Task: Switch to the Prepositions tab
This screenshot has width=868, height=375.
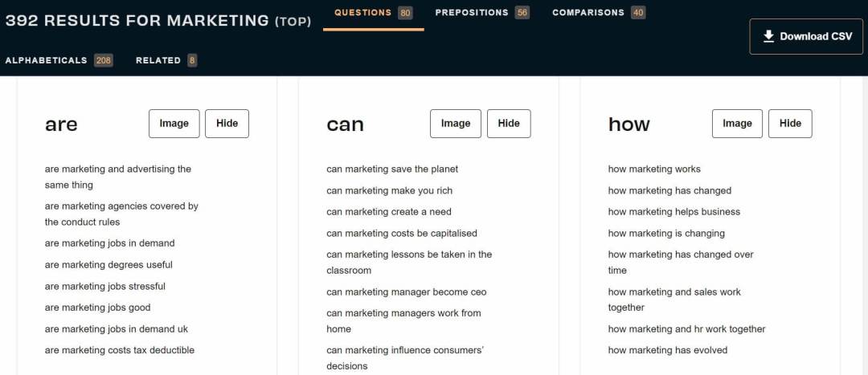Action: [x=481, y=13]
